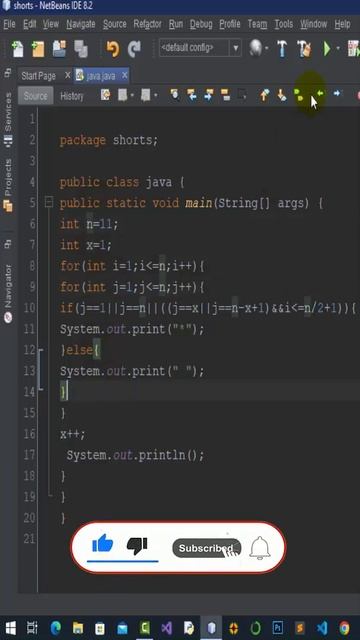Open the Profile menu
The height and width of the screenshot is (640, 360).
pyautogui.click(x=230, y=24)
